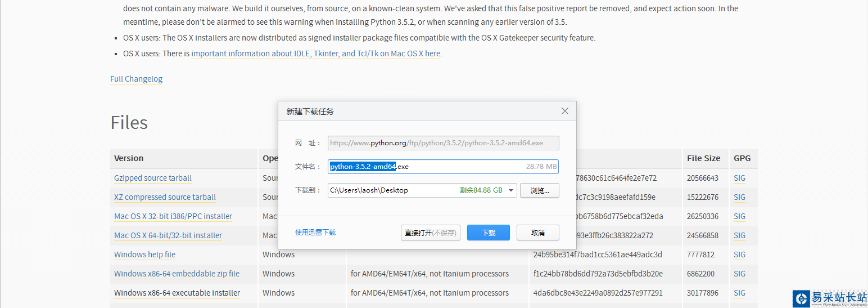Click file size 20566643
This screenshot has width=868, height=308.
(x=703, y=178)
